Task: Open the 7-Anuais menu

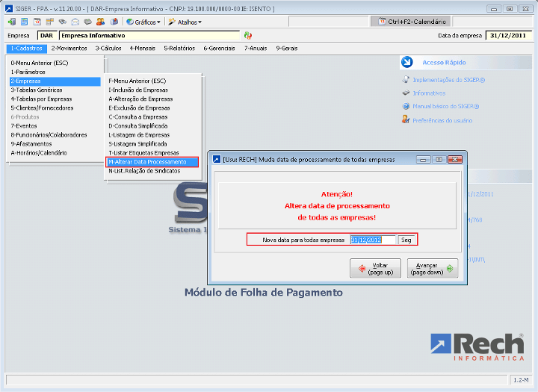Action: coord(256,49)
